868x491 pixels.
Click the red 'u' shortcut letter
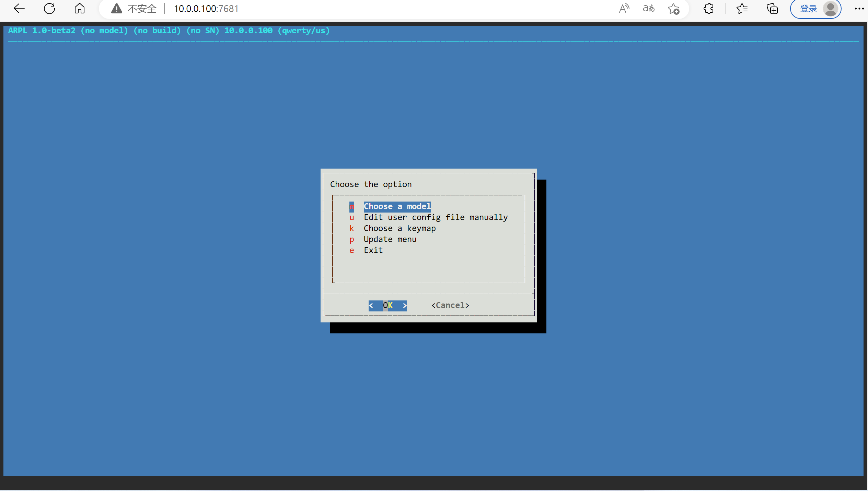[351, 217]
